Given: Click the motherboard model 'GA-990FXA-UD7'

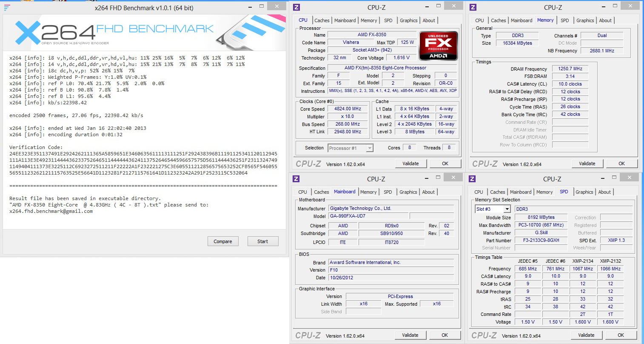Looking at the screenshot, I should pyautogui.click(x=368, y=216).
